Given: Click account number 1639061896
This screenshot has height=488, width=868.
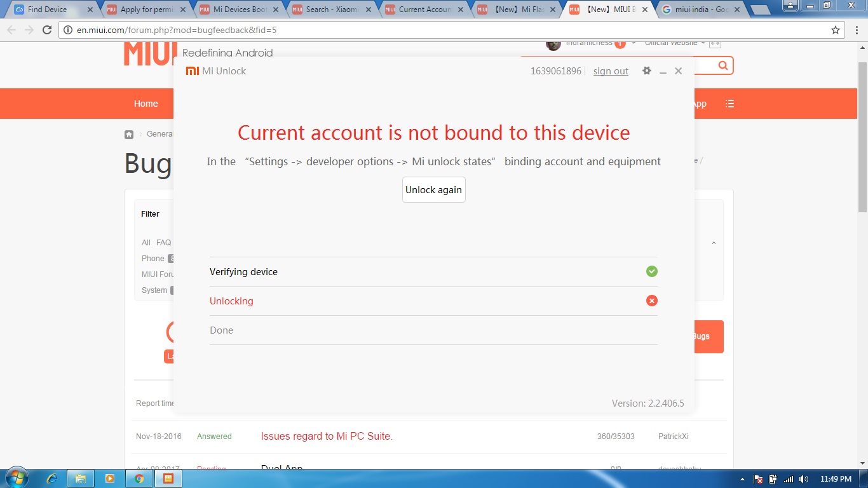Looking at the screenshot, I should 556,71.
